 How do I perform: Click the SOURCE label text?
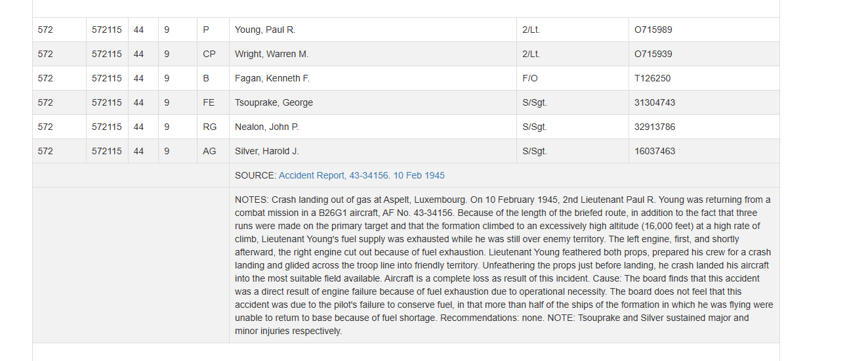tap(255, 175)
